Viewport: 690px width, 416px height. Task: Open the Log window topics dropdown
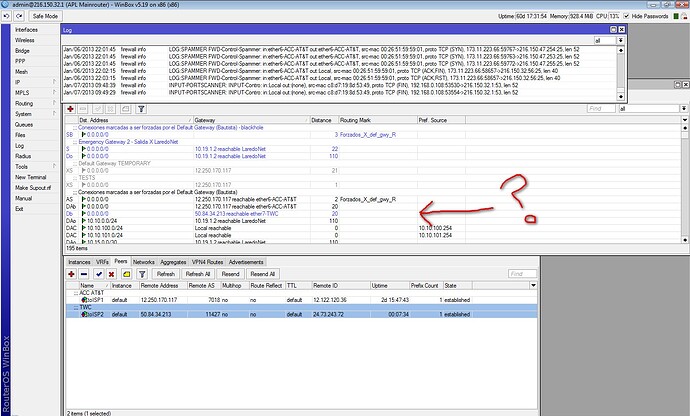click(620, 40)
